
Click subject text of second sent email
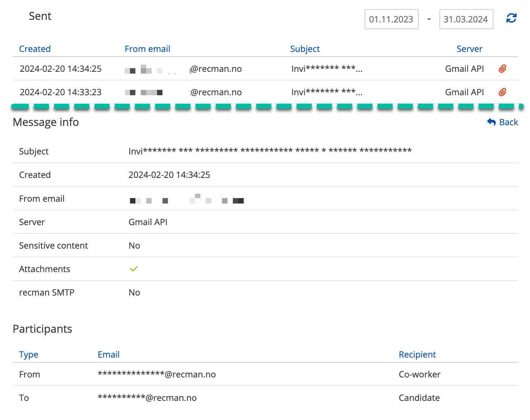coord(326,92)
